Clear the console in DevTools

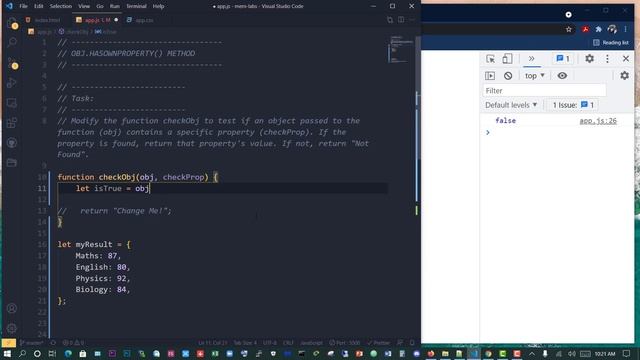tap(508, 76)
